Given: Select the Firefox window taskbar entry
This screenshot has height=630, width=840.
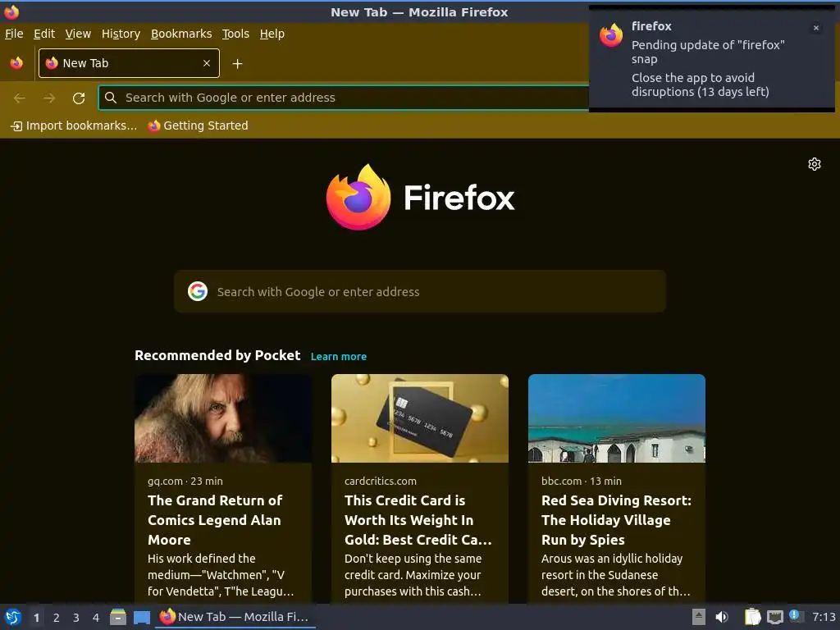Looking at the screenshot, I should (x=235, y=617).
